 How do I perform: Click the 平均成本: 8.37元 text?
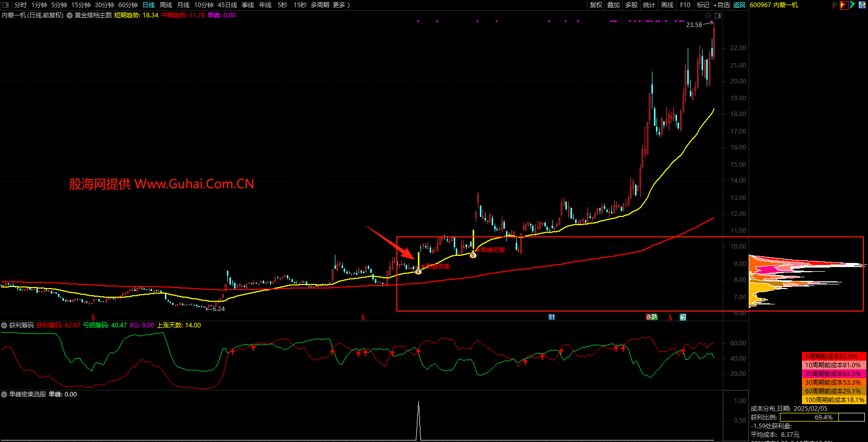tap(775, 435)
